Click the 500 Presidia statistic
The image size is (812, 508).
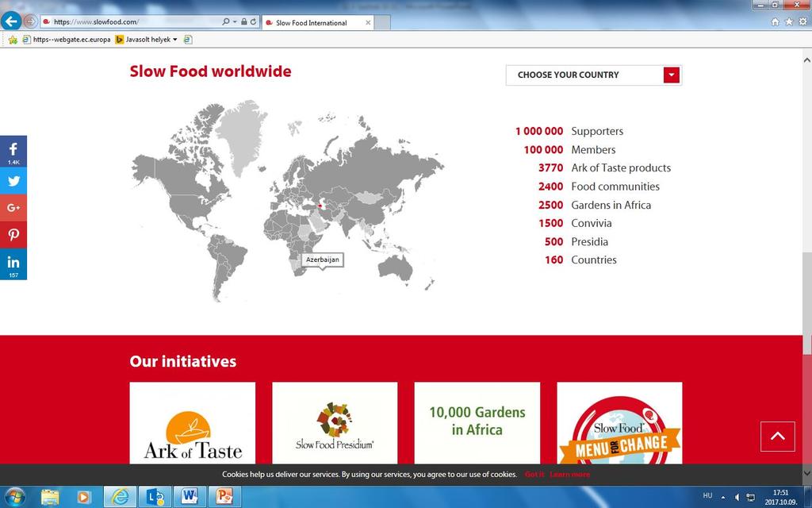pos(576,241)
